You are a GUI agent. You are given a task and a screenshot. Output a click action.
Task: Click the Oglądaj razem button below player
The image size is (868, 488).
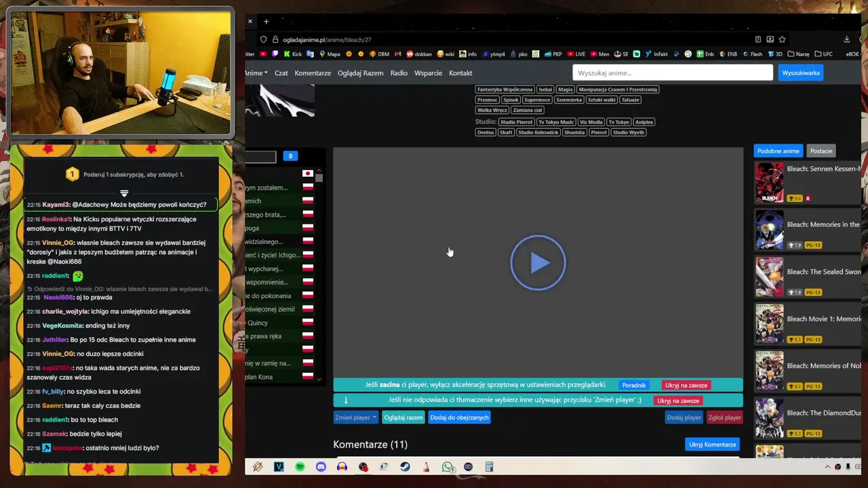point(403,418)
